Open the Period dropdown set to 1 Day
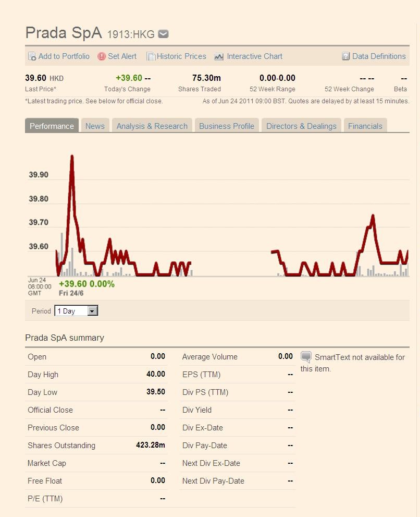 click(x=76, y=310)
